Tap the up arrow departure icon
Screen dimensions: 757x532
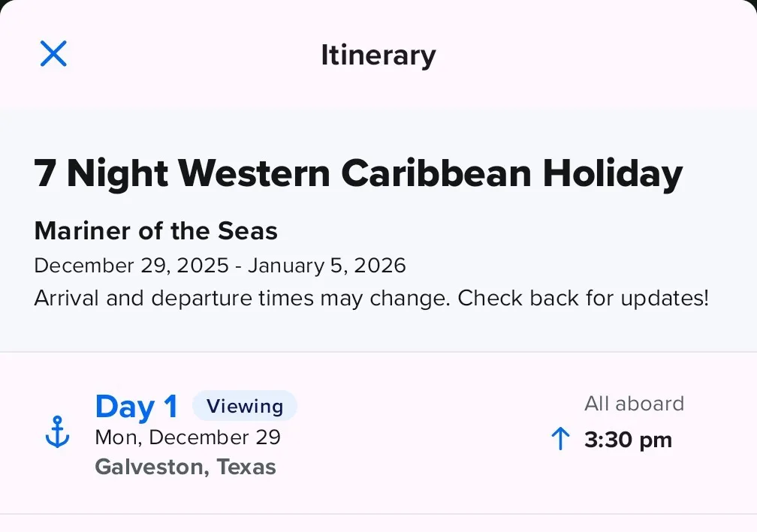(x=560, y=439)
